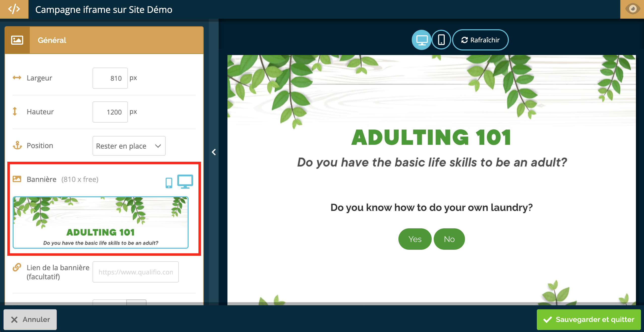Click the Annuler button
Image resolution: width=644 pixels, height=332 pixels.
point(30,319)
